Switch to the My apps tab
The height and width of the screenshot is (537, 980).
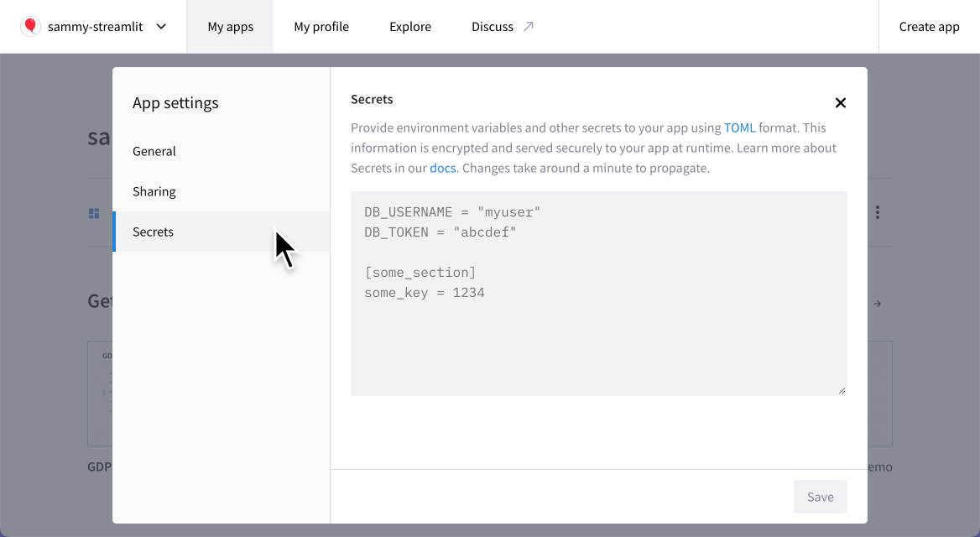(x=230, y=26)
